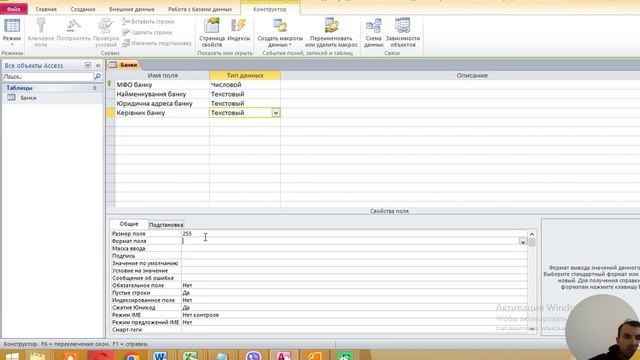Click Проверка условий in the ribbon

(105, 32)
